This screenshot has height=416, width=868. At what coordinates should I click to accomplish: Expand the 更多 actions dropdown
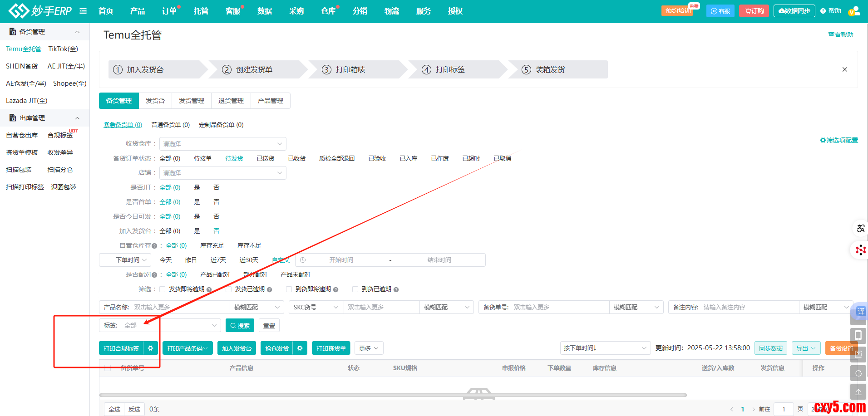point(369,348)
